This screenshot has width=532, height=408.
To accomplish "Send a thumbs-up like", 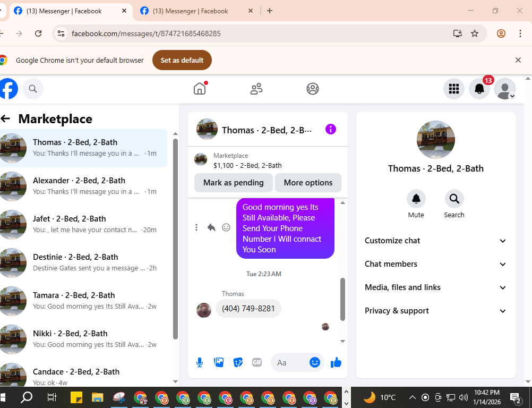I will (336, 362).
